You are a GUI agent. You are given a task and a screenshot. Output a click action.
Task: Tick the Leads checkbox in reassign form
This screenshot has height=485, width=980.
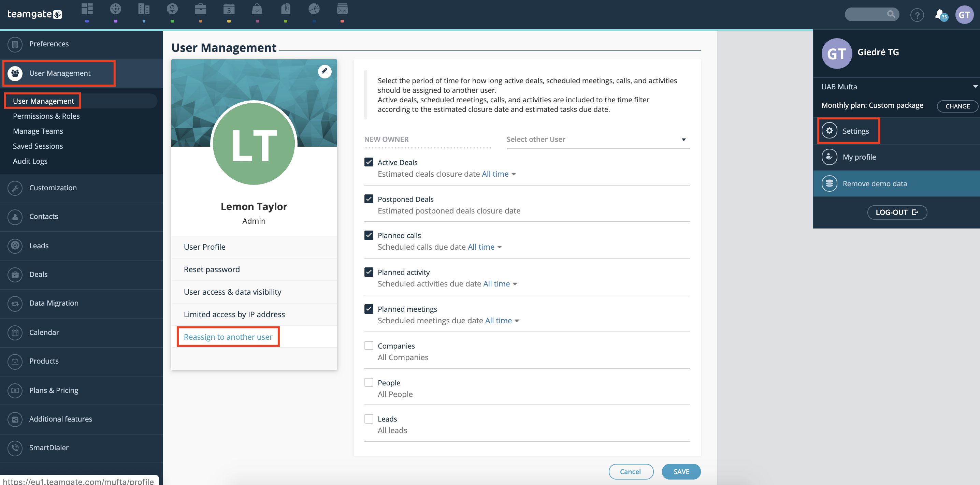(x=369, y=419)
